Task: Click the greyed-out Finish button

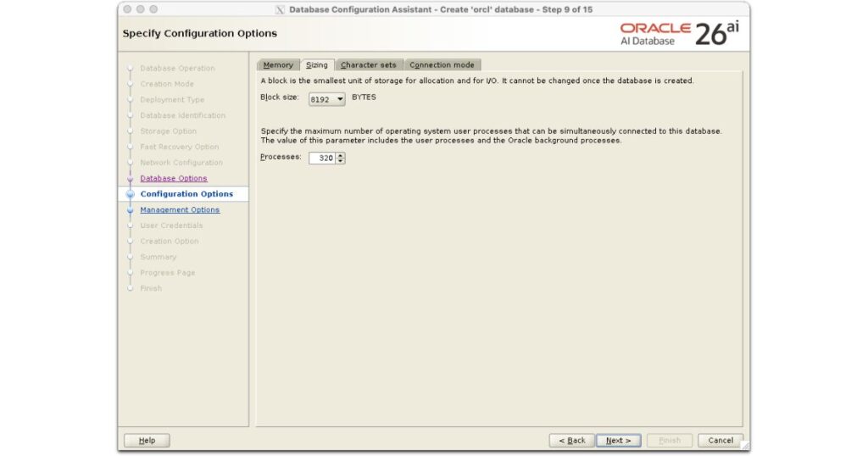Action: click(670, 441)
